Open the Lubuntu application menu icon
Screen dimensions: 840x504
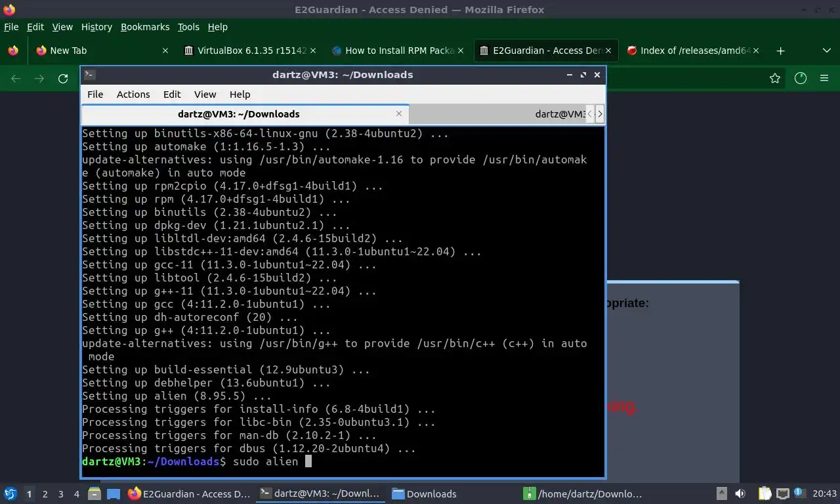click(10, 493)
